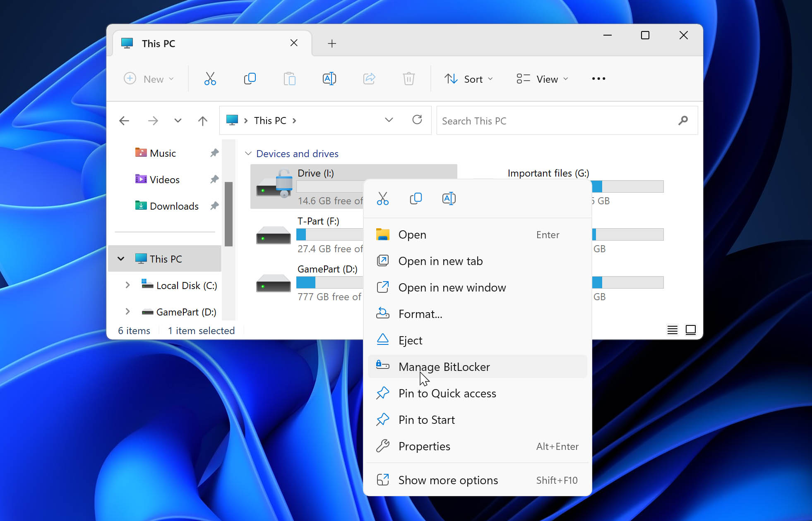Toggle Pin to Quick access option
The image size is (812, 521).
[447, 393]
